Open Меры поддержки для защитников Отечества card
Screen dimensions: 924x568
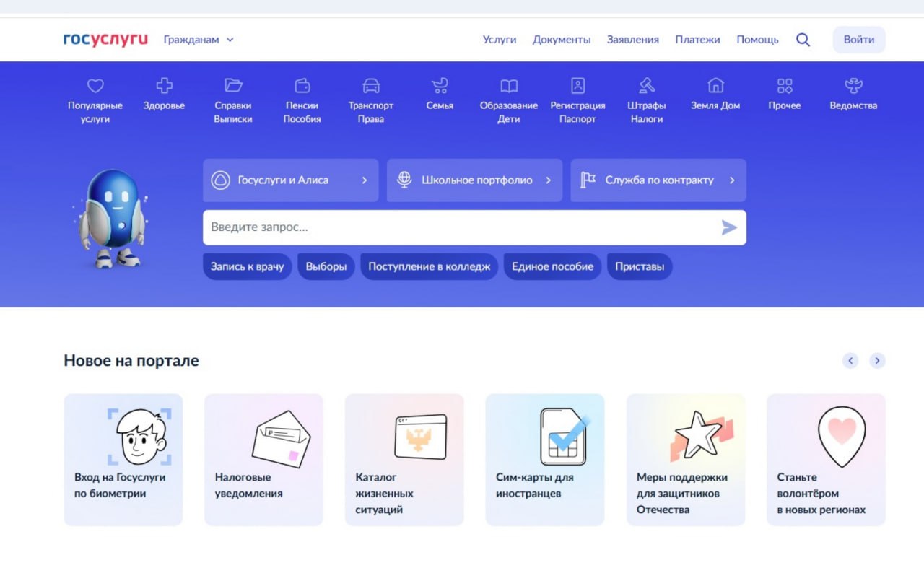(x=686, y=460)
